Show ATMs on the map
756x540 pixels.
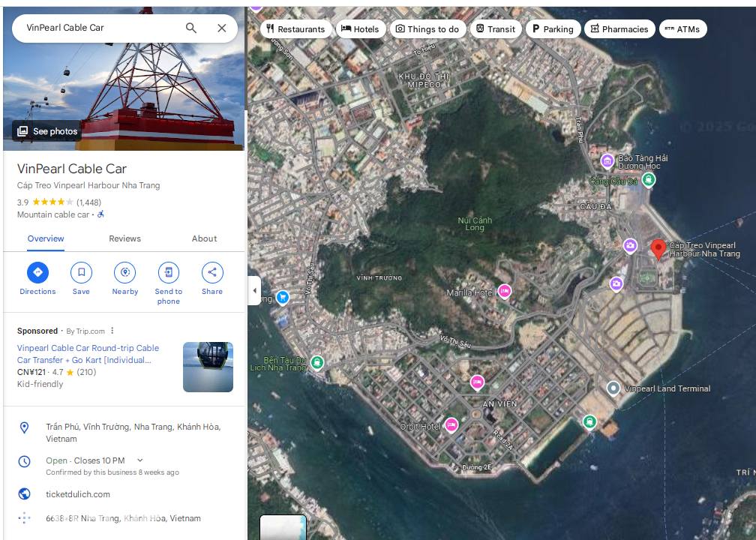(682, 29)
